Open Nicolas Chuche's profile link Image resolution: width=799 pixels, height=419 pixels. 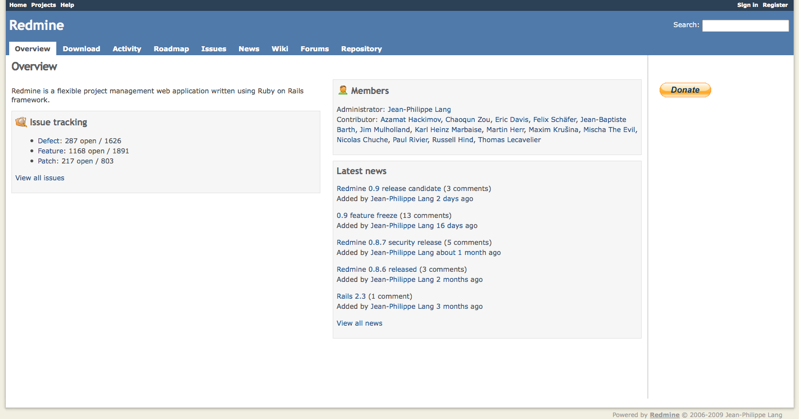coord(362,140)
